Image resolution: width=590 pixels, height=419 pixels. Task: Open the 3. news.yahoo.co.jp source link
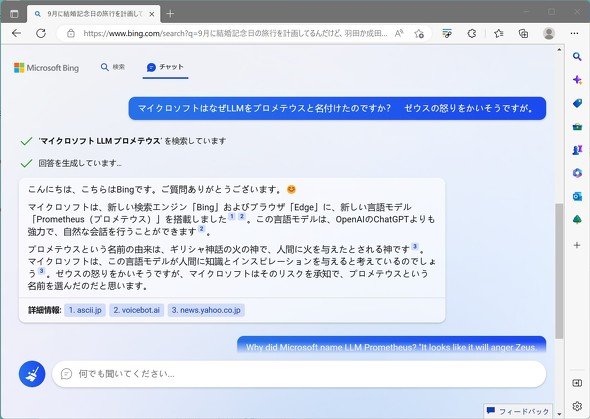coord(206,310)
